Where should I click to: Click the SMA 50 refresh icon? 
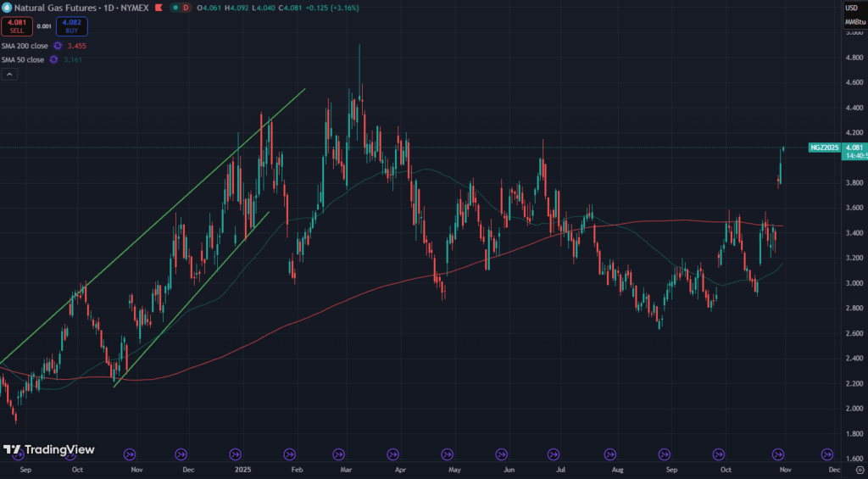[53, 59]
